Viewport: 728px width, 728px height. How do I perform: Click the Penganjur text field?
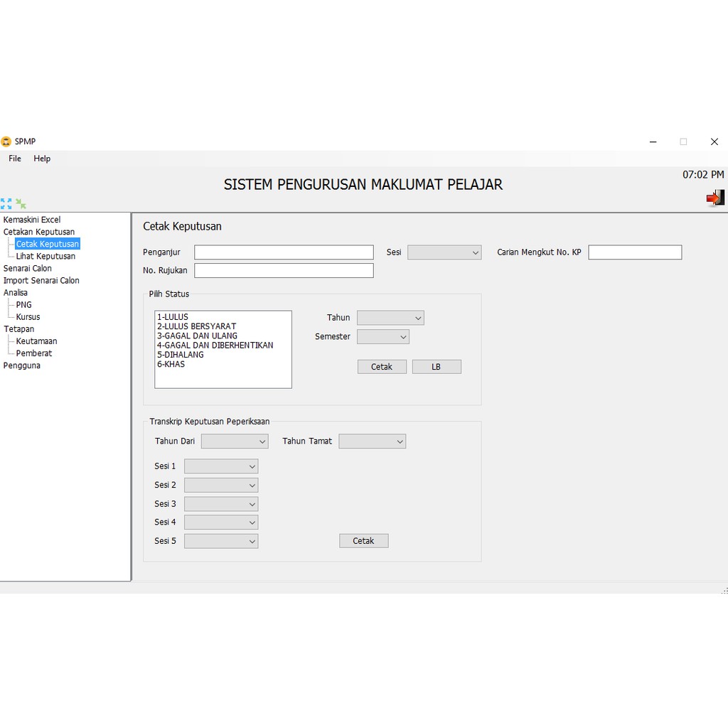coord(284,252)
